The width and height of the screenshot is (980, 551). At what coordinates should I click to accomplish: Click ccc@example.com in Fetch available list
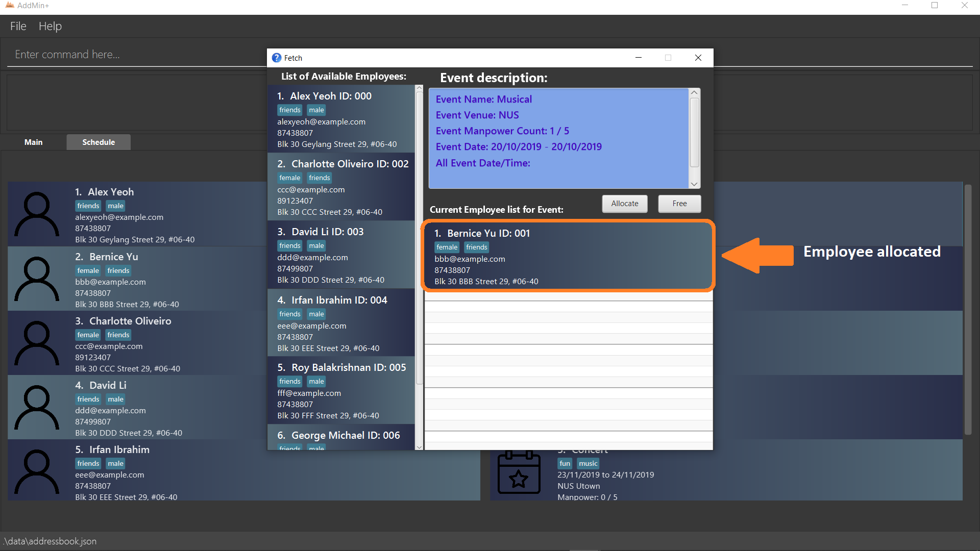pyautogui.click(x=311, y=190)
